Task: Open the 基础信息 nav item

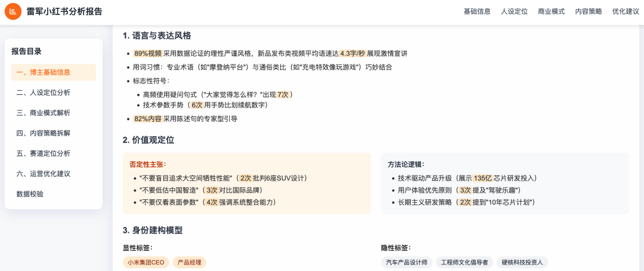Action: point(477,11)
